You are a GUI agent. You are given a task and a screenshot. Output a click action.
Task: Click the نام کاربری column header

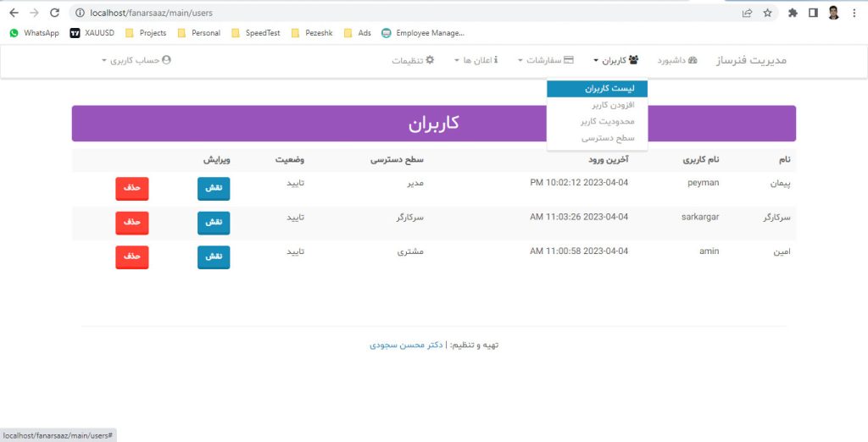701,160
